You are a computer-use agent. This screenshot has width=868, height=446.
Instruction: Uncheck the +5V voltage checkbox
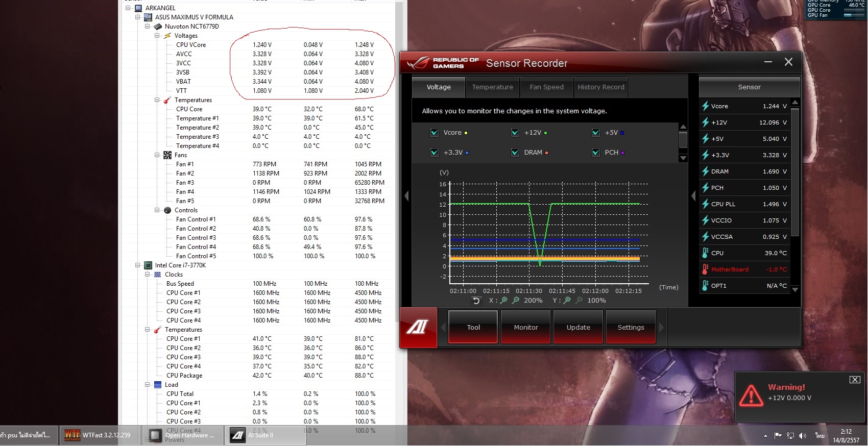(596, 133)
